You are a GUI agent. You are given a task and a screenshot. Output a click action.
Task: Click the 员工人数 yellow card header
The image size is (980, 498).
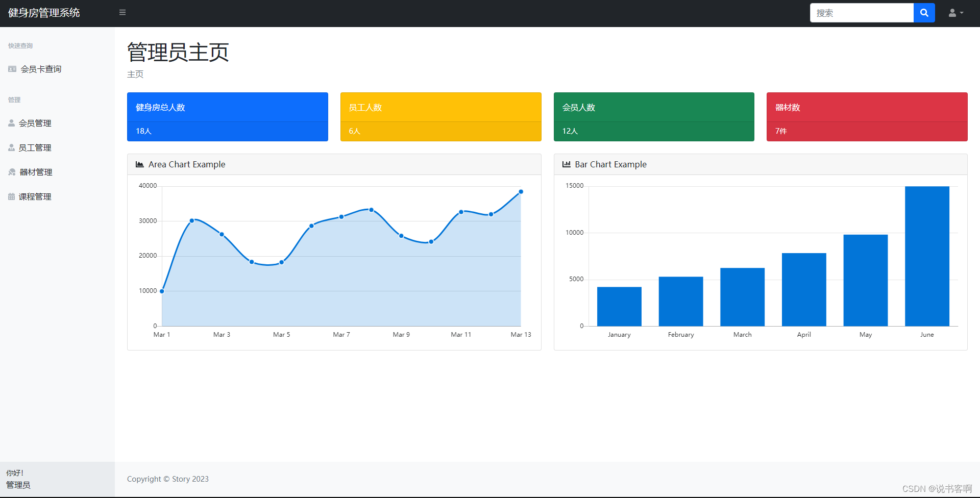point(441,107)
